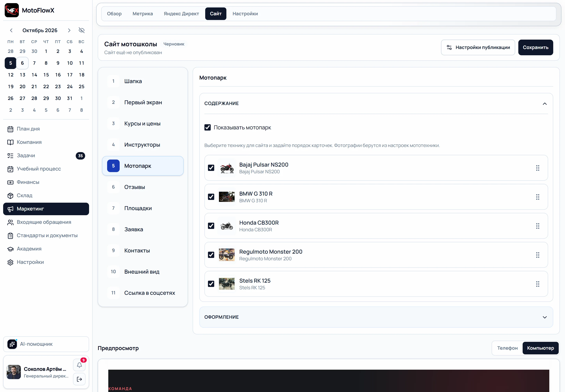This screenshot has width=565, height=392.
Task: Click drag handle for Stels RK 125
Action: [538, 284]
